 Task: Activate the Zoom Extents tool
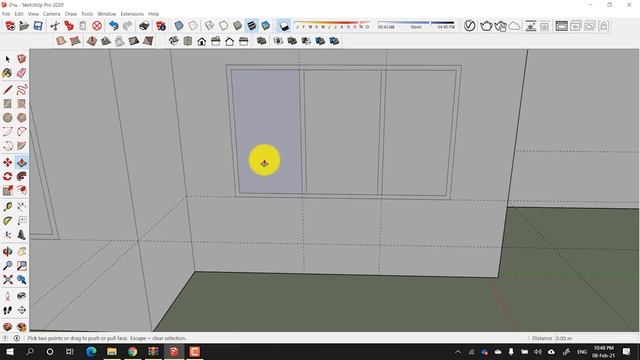7,280
